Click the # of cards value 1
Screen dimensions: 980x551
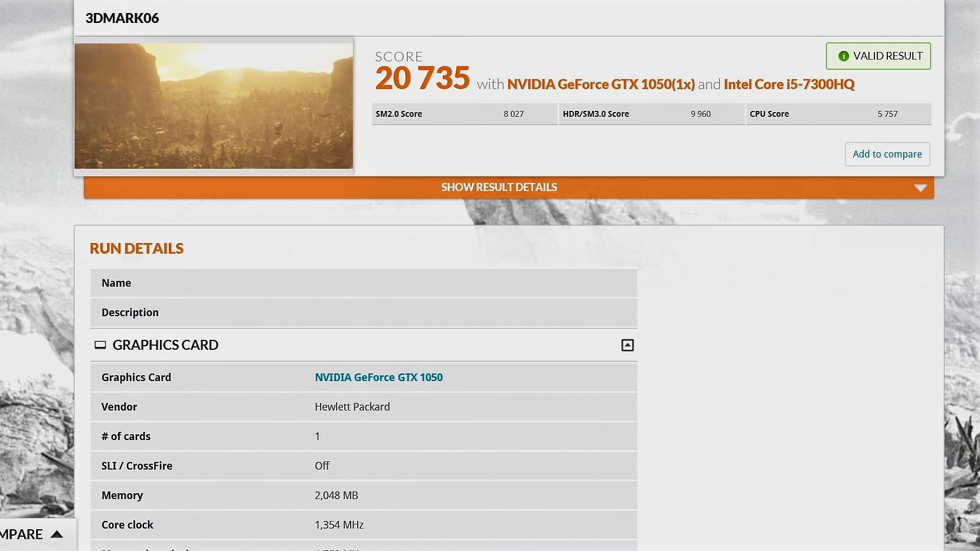(x=317, y=437)
